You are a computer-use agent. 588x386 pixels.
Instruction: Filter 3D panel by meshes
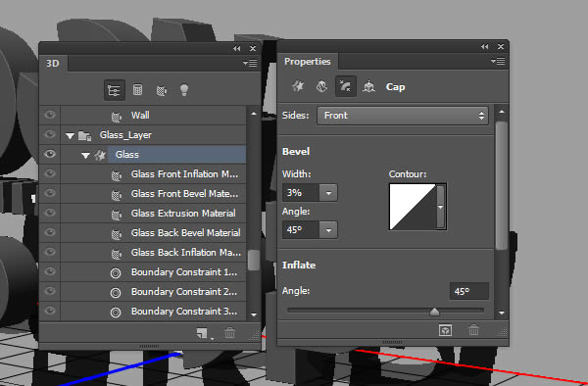[x=137, y=90]
